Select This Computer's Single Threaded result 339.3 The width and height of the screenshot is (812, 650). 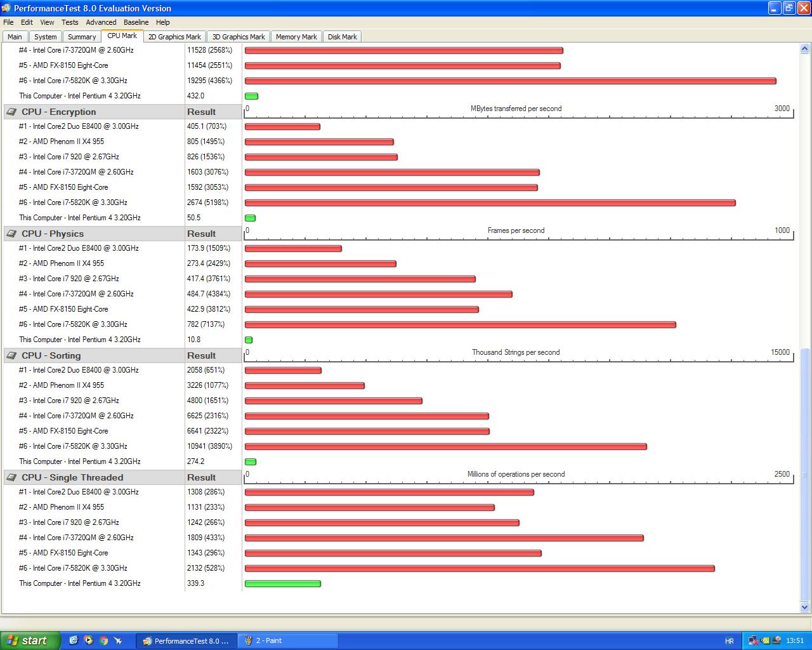click(195, 583)
